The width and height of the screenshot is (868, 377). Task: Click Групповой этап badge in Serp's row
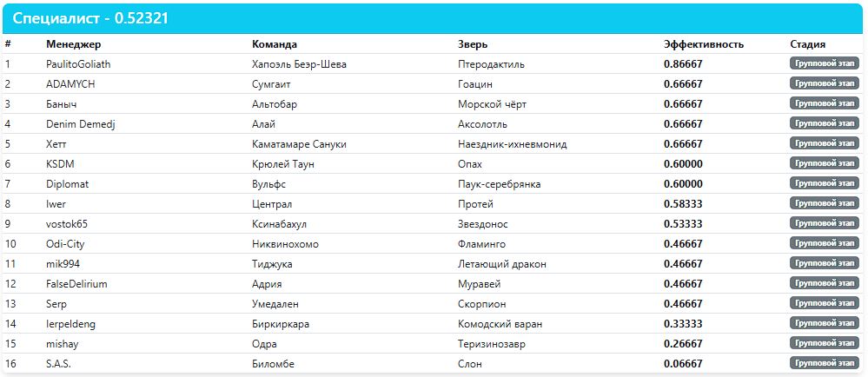click(x=824, y=304)
